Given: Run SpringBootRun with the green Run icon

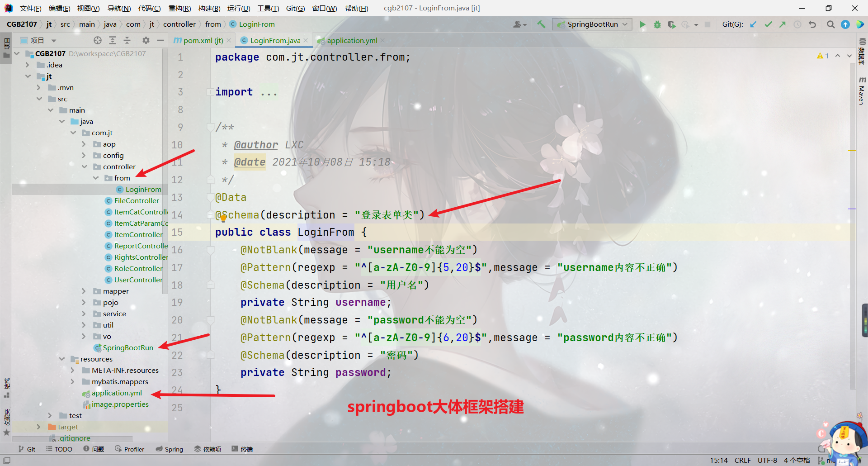Looking at the screenshot, I should pos(642,24).
